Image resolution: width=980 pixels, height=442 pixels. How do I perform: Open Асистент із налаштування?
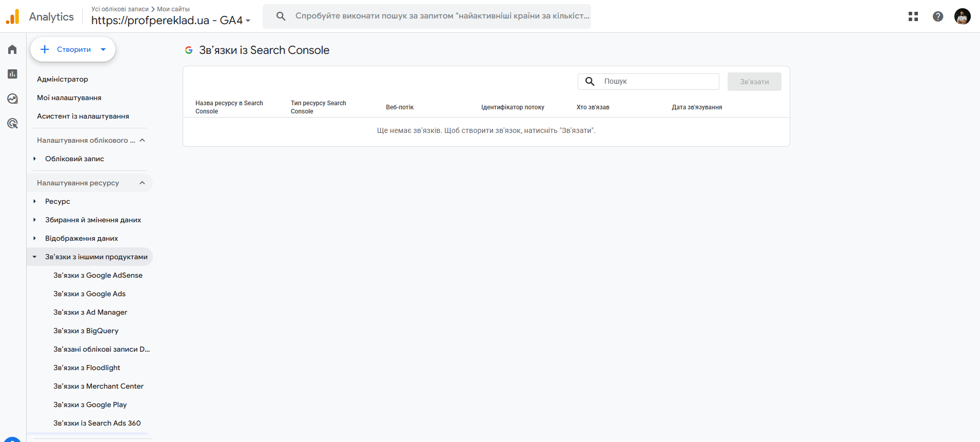click(x=83, y=116)
